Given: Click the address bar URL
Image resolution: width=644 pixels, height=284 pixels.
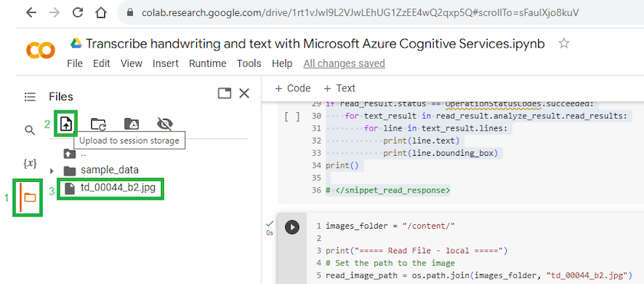Looking at the screenshot, I should click(x=360, y=12).
